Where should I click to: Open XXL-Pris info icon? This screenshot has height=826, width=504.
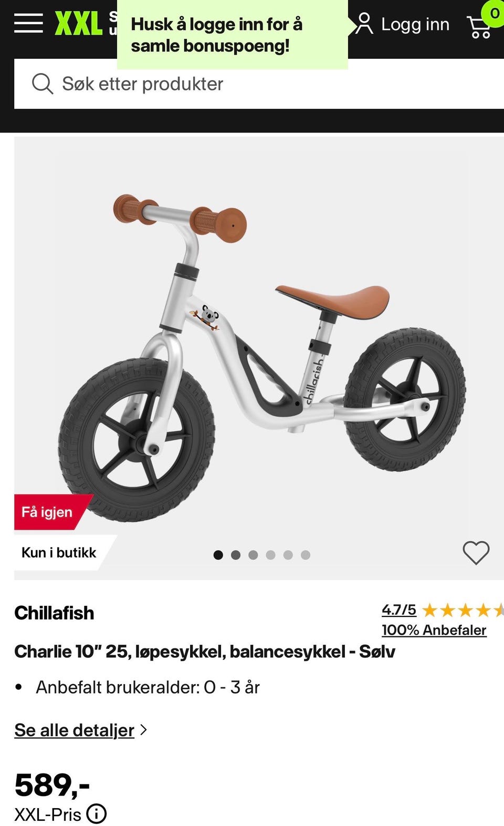[97, 813]
